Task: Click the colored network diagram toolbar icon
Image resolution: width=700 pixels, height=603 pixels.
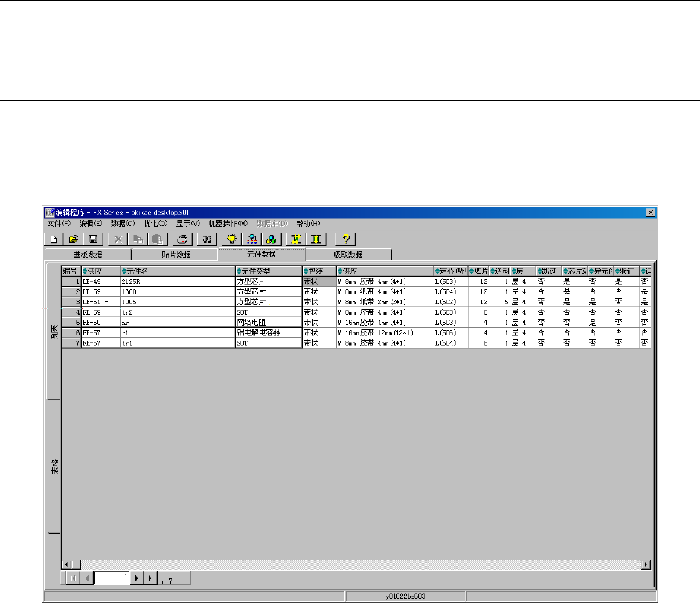Action: click(x=251, y=239)
